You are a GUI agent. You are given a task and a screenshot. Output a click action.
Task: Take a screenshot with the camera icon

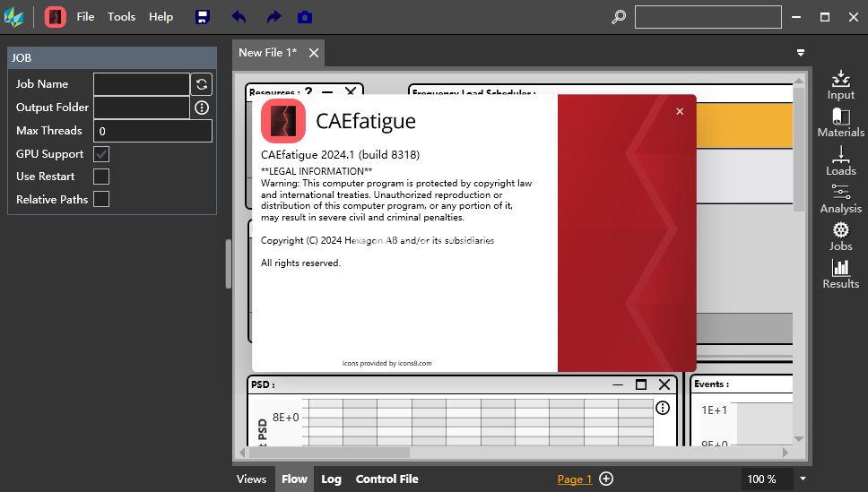coord(305,17)
